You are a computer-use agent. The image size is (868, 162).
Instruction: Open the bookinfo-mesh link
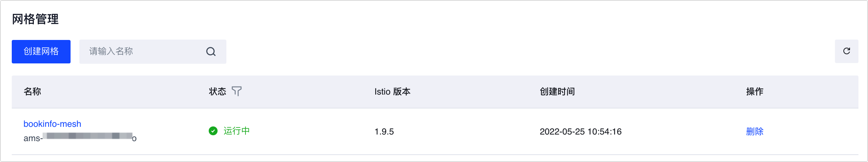pyautogui.click(x=52, y=124)
